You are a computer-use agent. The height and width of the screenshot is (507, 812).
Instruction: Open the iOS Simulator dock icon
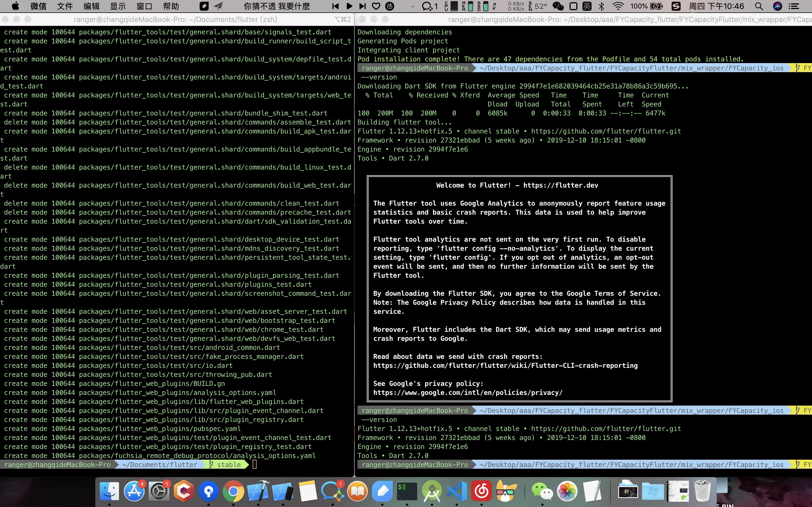point(283,492)
